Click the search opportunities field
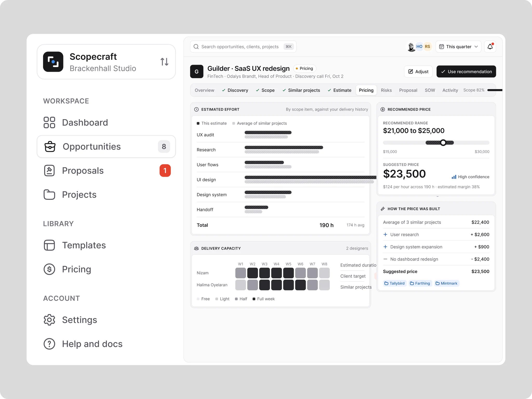The height and width of the screenshot is (399, 532). [x=243, y=46]
